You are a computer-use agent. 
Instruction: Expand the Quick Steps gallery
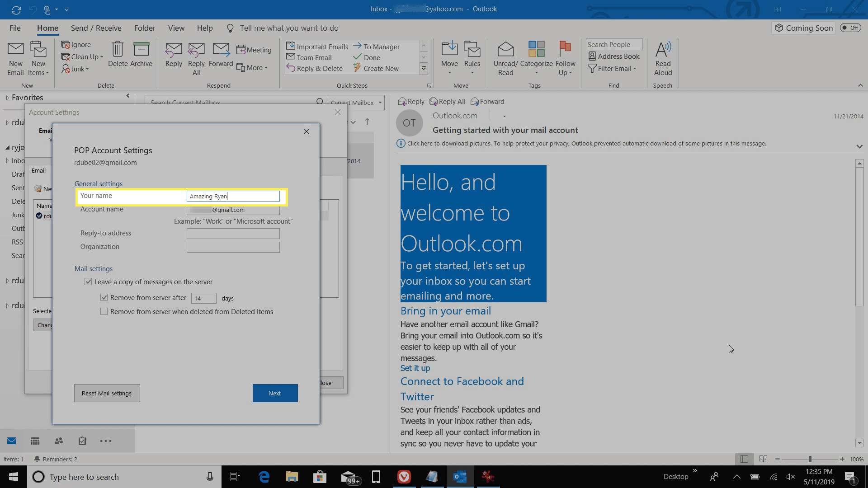(x=424, y=69)
